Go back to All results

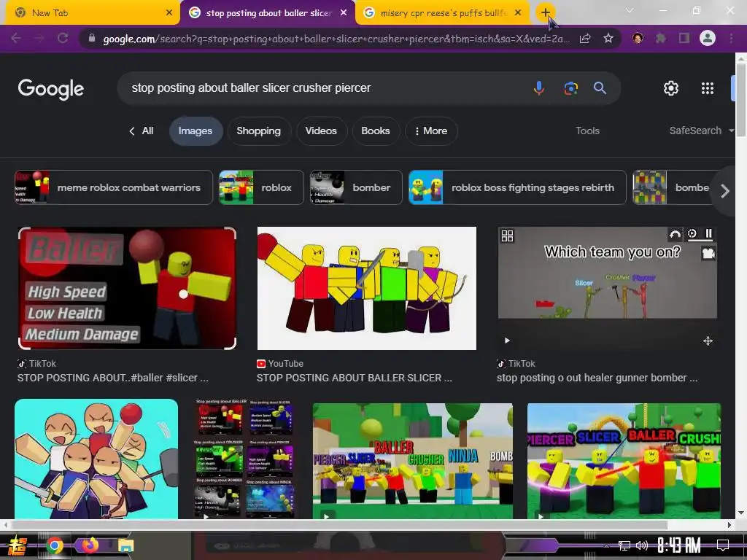pyautogui.click(x=142, y=131)
